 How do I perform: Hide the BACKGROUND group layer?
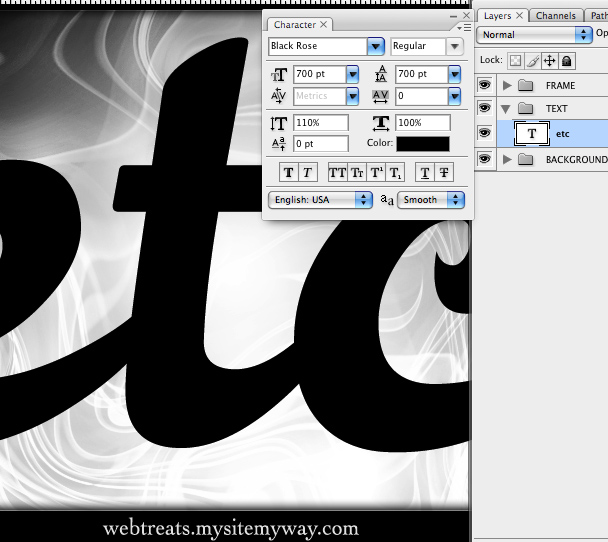click(485, 158)
